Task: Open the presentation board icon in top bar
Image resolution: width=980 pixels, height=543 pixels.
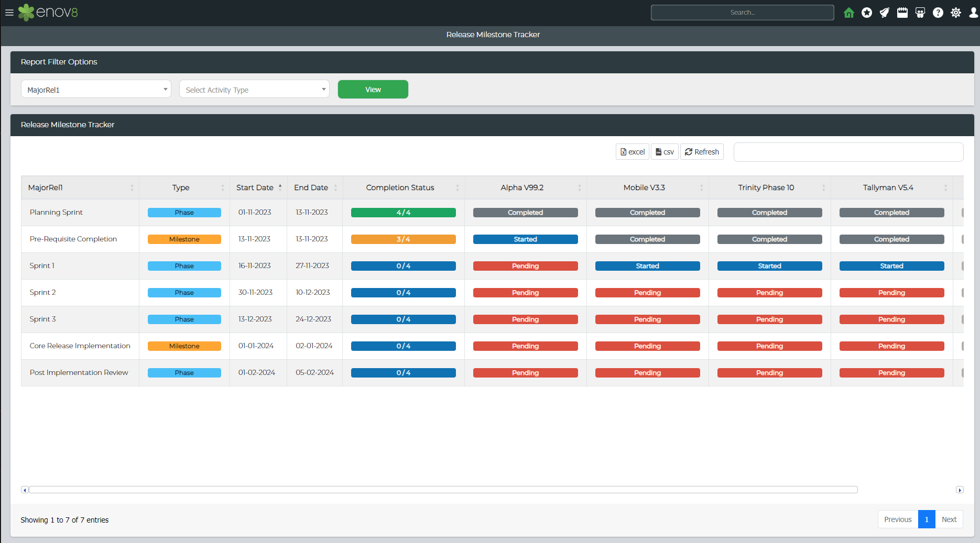Action: tap(920, 13)
